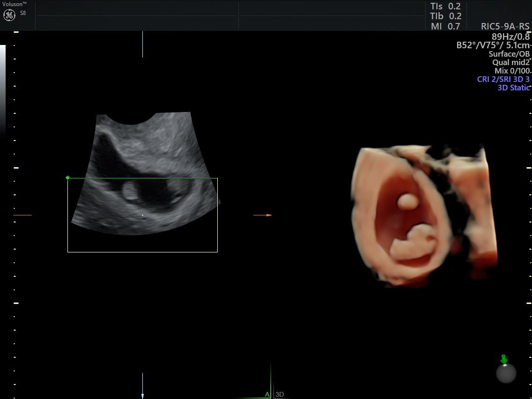
Task: Click the gray light direction sphere
Action: point(506,373)
